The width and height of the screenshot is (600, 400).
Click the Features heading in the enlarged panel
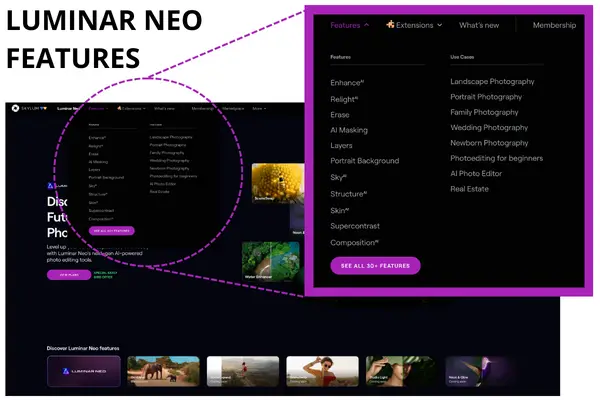pyautogui.click(x=341, y=57)
